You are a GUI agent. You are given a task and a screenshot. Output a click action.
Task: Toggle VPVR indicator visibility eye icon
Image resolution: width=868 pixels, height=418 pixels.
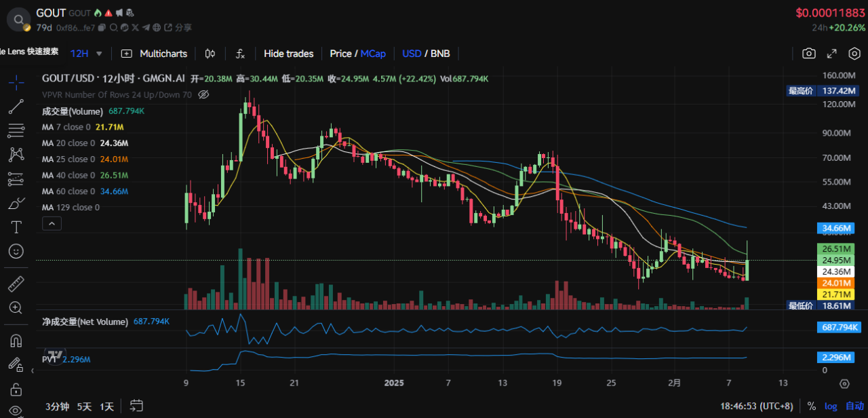(203, 95)
